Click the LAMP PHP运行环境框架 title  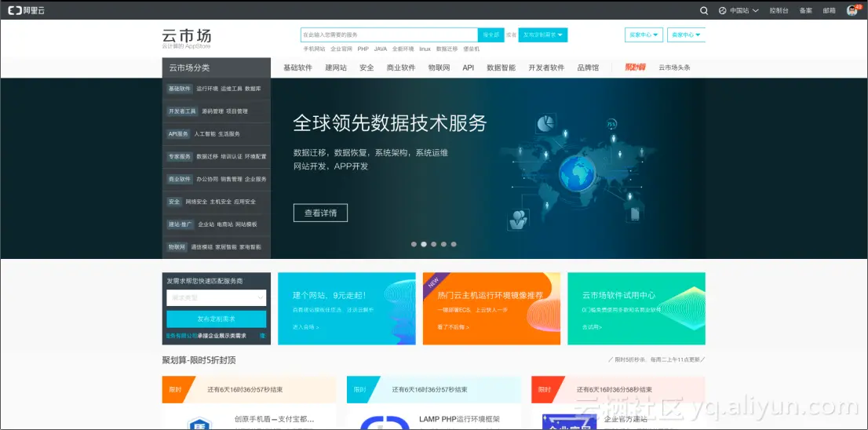tap(459, 419)
